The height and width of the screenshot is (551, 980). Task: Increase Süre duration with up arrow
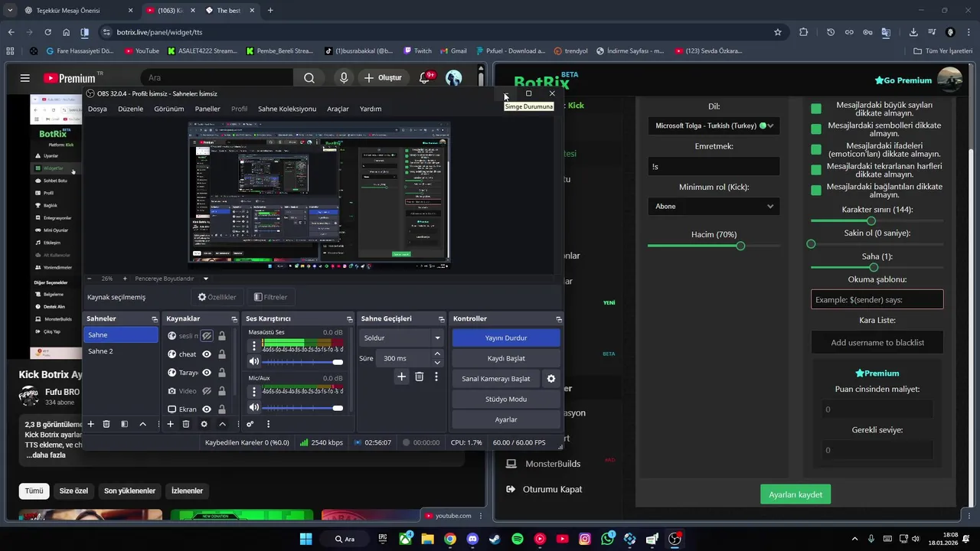(437, 354)
